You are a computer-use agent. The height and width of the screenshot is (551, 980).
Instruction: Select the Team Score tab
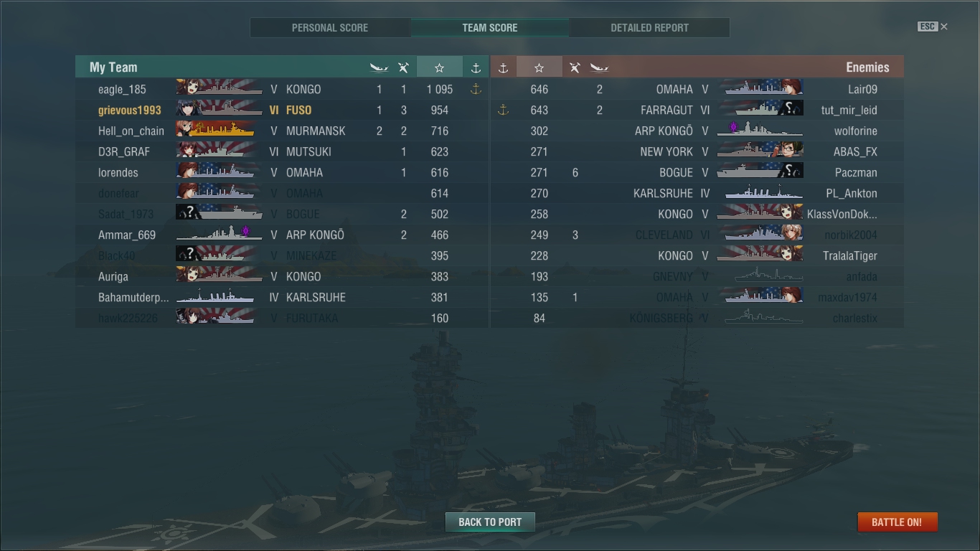point(490,28)
